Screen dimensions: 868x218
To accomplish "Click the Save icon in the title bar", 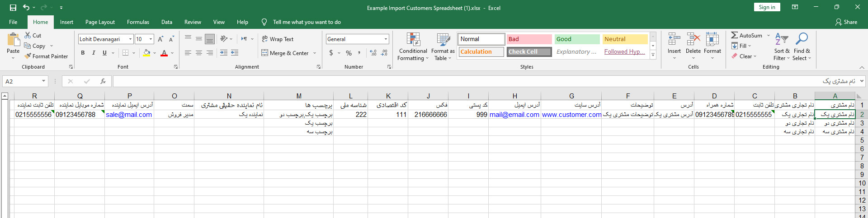I will (x=13, y=7).
